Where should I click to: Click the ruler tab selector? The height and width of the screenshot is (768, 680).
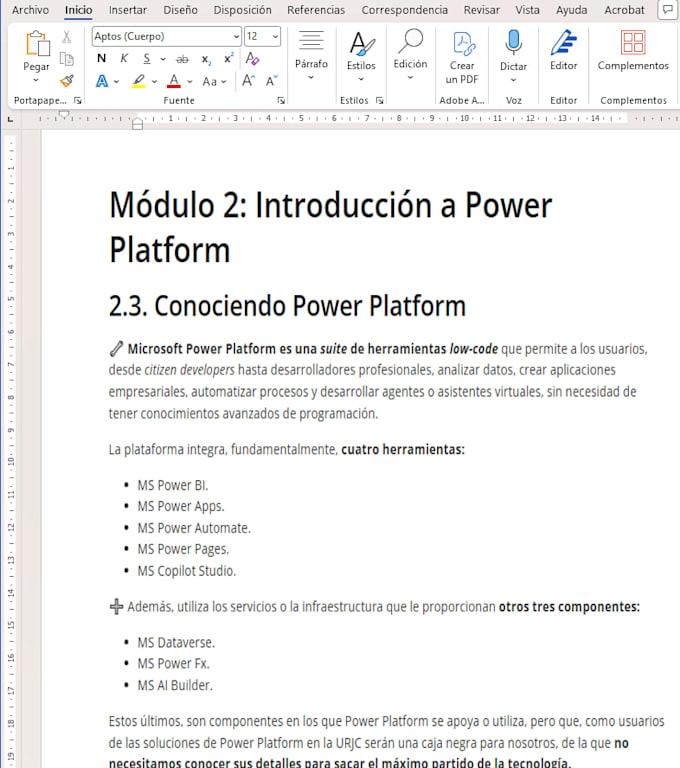coord(10,119)
